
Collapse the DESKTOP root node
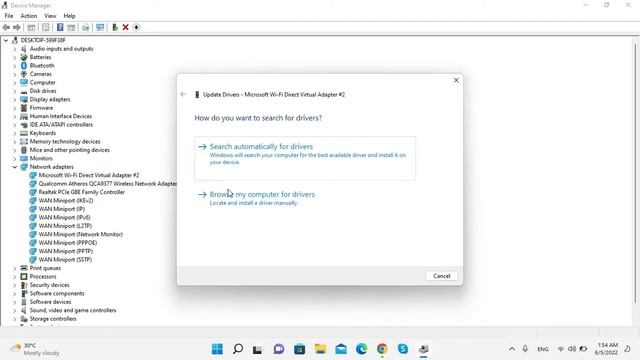[6, 40]
